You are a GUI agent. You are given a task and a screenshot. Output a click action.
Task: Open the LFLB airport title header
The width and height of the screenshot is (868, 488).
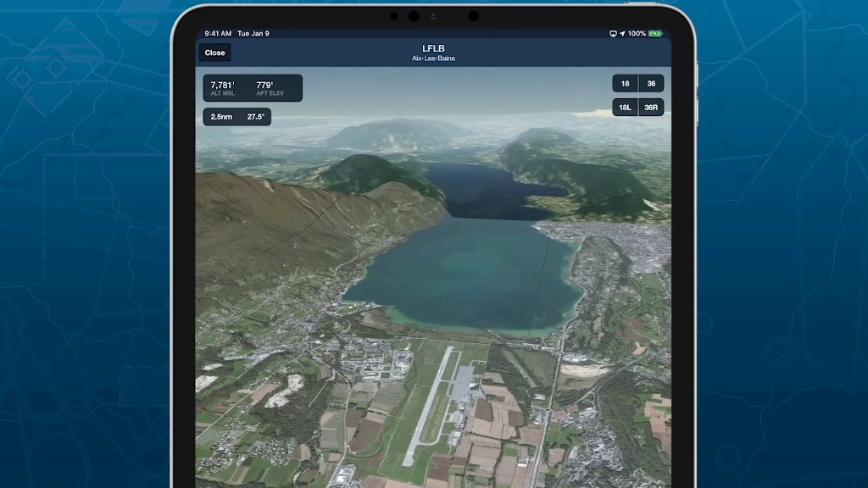pyautogui.click(x=431, y=47)
